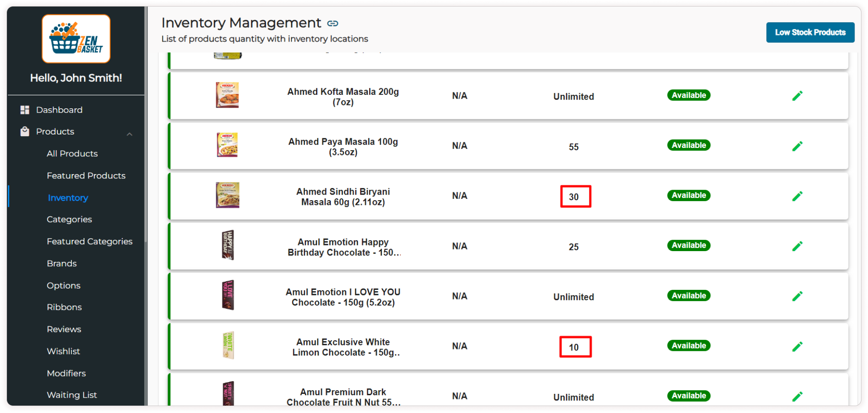This screenshot has width=868, height=413.
Task: Click edit pencil for Ahmed Kofta Masala
Action: click(x=797, y=96)
